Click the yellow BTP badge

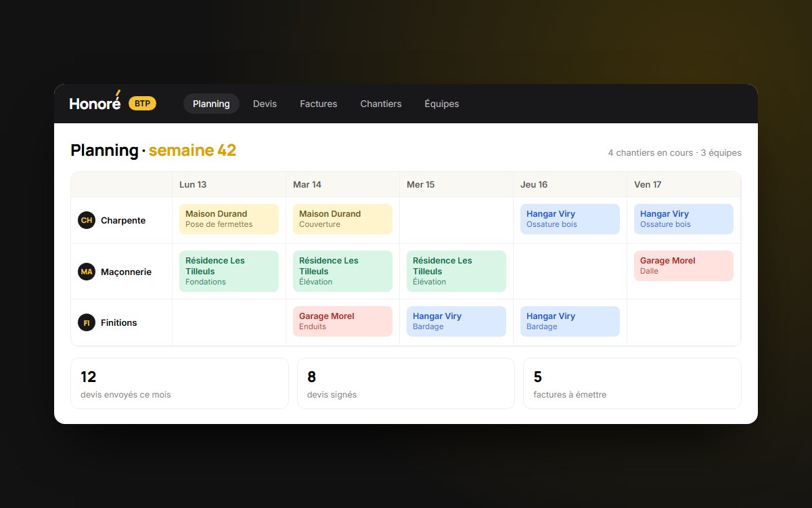[142, 104]
